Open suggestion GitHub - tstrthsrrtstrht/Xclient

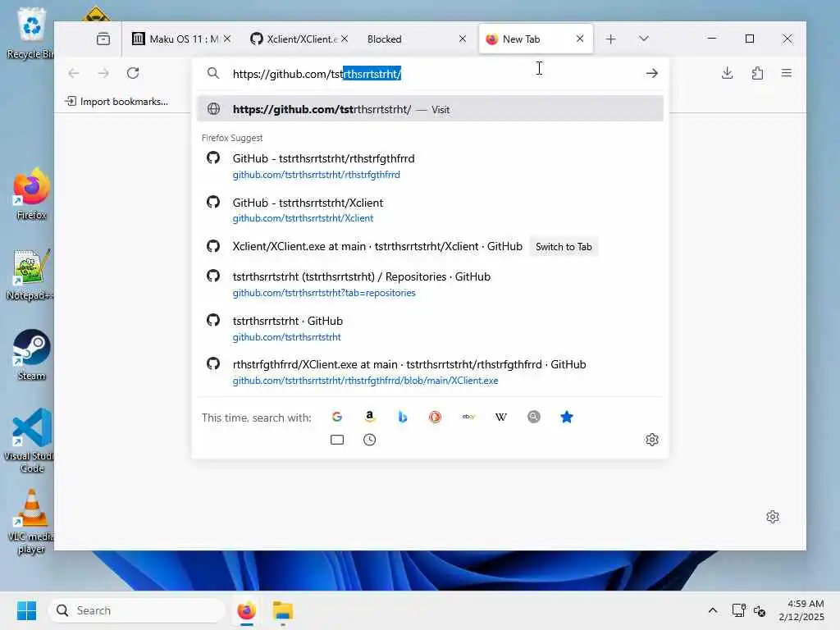point(430,210)
